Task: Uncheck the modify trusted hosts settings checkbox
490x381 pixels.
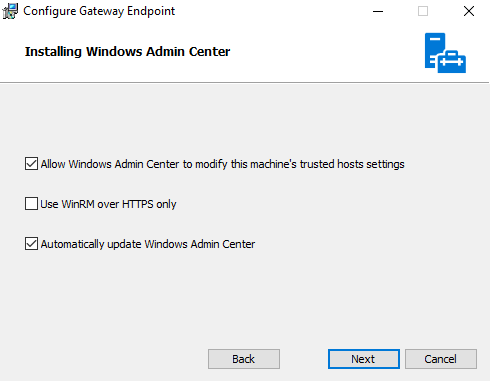Action: 31,164
